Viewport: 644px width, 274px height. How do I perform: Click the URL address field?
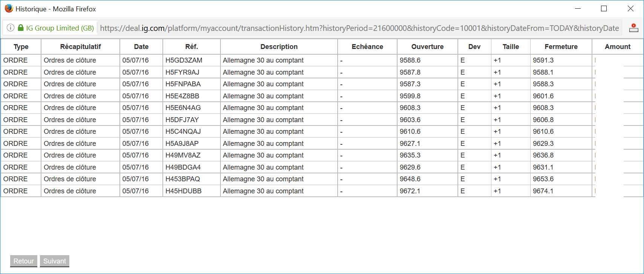click(x=359, y=28)
